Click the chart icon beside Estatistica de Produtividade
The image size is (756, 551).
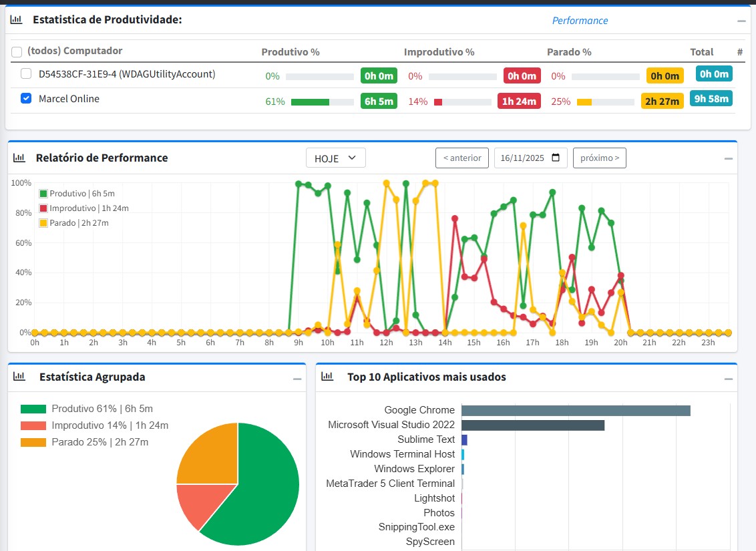(16, 20)
